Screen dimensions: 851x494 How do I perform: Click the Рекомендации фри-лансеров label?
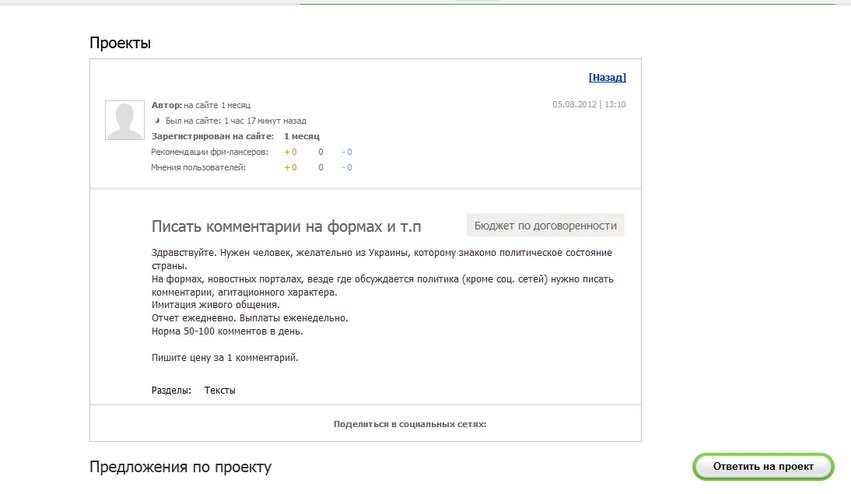click(210, 152)
